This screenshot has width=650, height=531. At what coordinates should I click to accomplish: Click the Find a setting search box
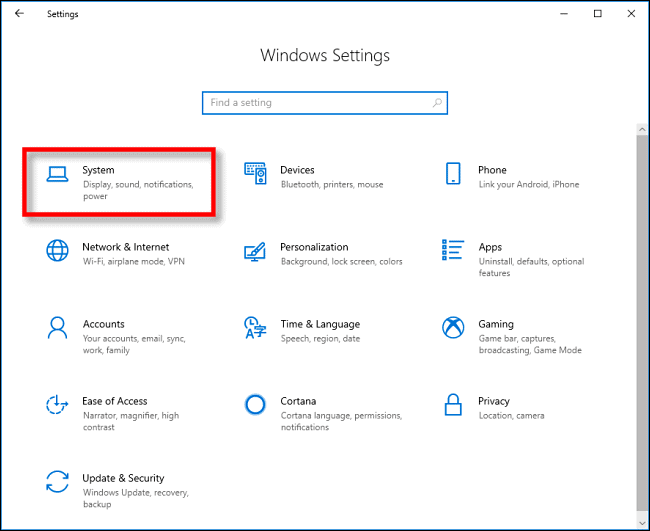315,103
